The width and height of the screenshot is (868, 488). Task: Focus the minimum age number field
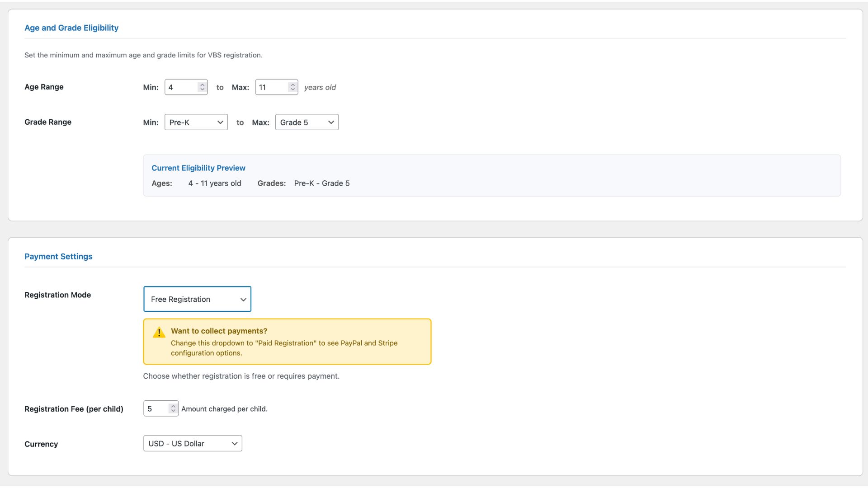[180, 87]
